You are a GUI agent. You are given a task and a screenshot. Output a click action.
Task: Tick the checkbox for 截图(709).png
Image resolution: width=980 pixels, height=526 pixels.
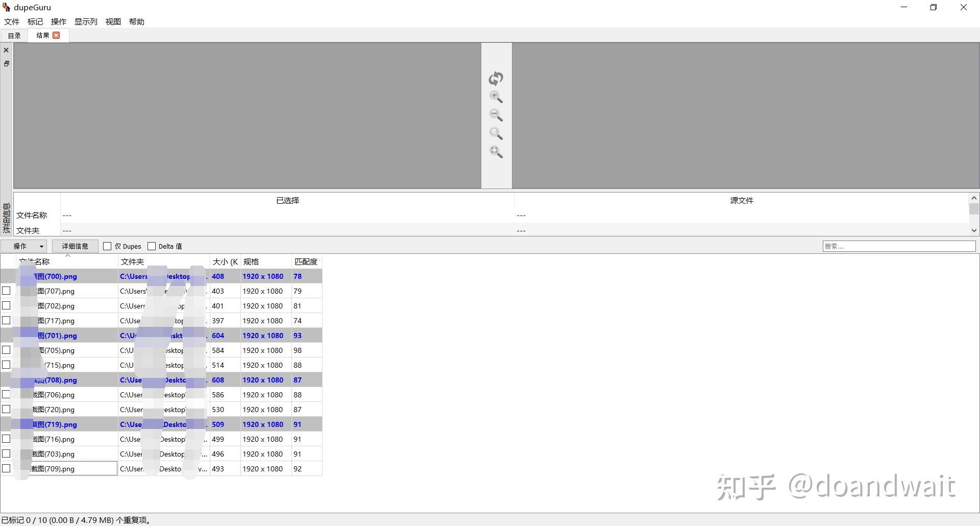6,468
